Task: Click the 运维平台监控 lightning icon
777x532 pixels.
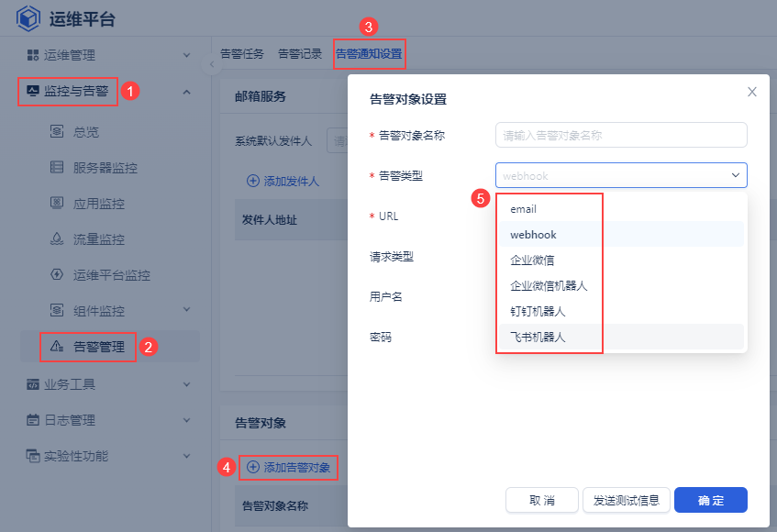Action: [57, 274]
